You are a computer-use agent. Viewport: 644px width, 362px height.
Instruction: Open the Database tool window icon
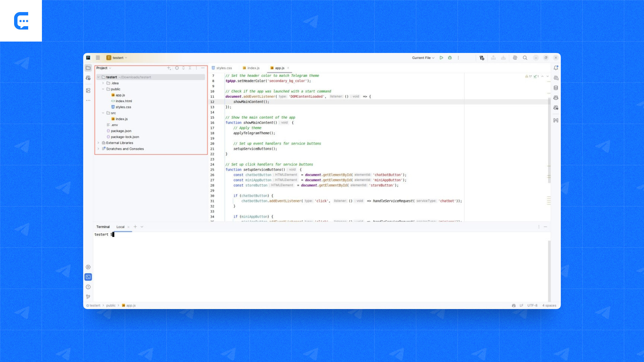pos(556,88)
